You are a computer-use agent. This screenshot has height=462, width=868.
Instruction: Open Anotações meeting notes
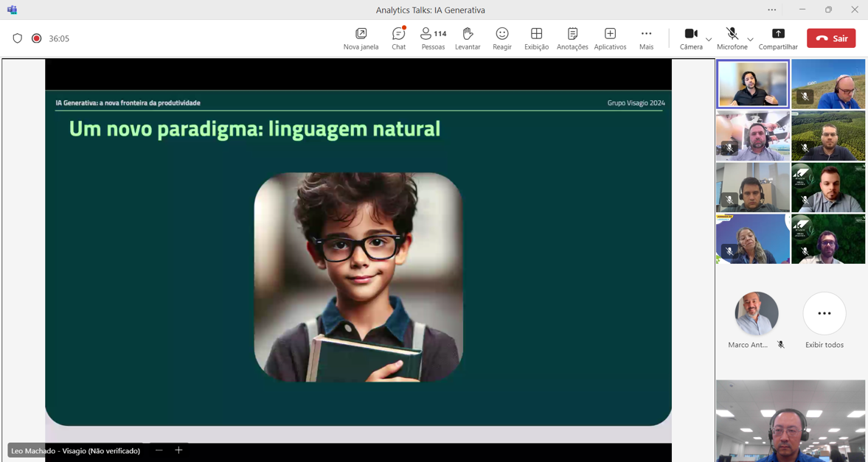572,38
